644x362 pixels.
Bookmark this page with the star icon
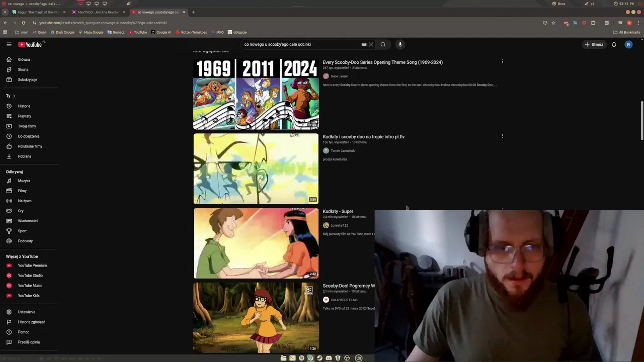(x=553, y=23)
